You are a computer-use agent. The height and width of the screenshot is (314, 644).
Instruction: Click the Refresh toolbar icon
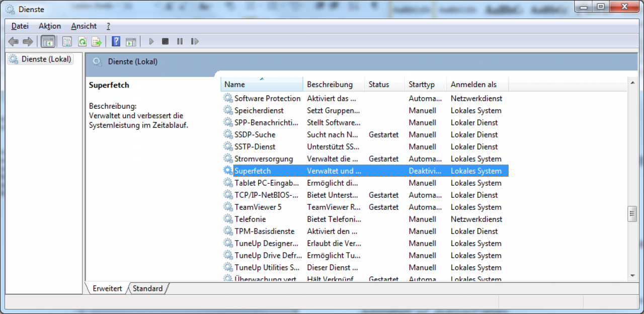coord(82,41)
